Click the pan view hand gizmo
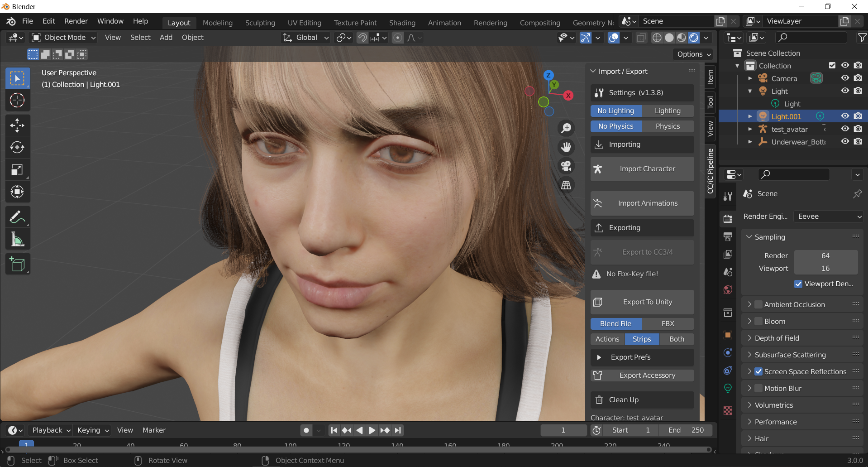 coord(566,147)
